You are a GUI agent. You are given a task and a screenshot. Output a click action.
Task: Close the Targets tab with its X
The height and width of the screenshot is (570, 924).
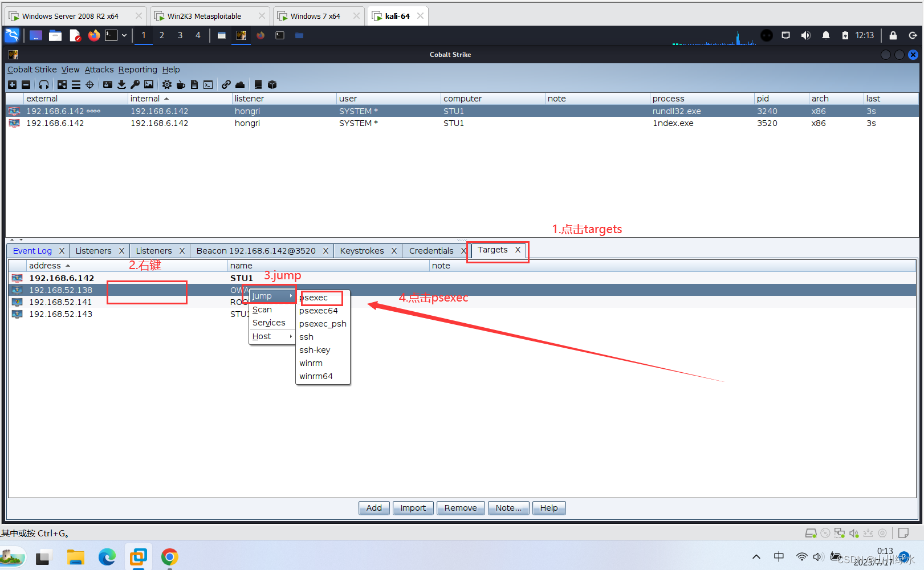(x=518, y=250)
